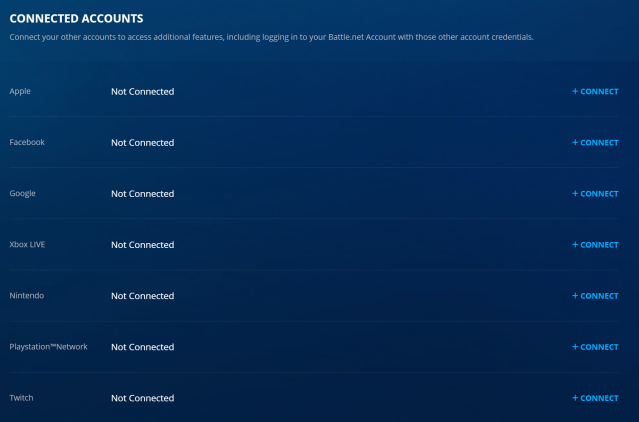Click the Not Connected status for Facebook

(x=143, y=143)
